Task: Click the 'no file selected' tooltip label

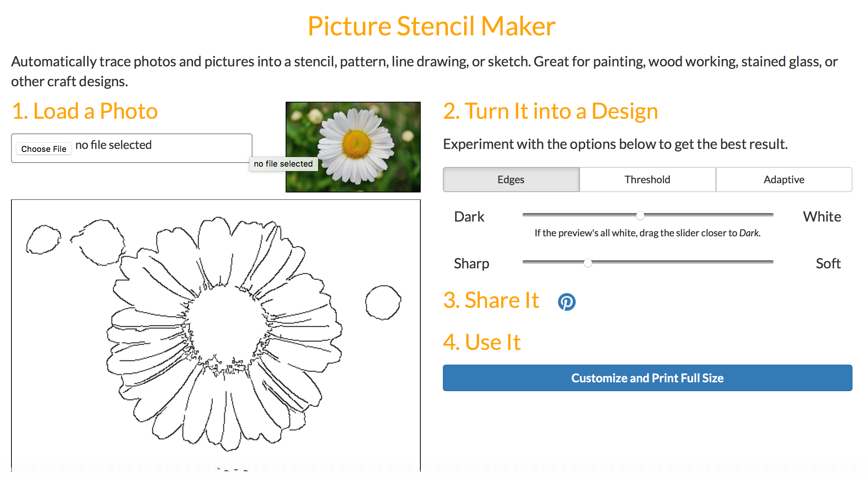Action: click(x=283, y=164)
